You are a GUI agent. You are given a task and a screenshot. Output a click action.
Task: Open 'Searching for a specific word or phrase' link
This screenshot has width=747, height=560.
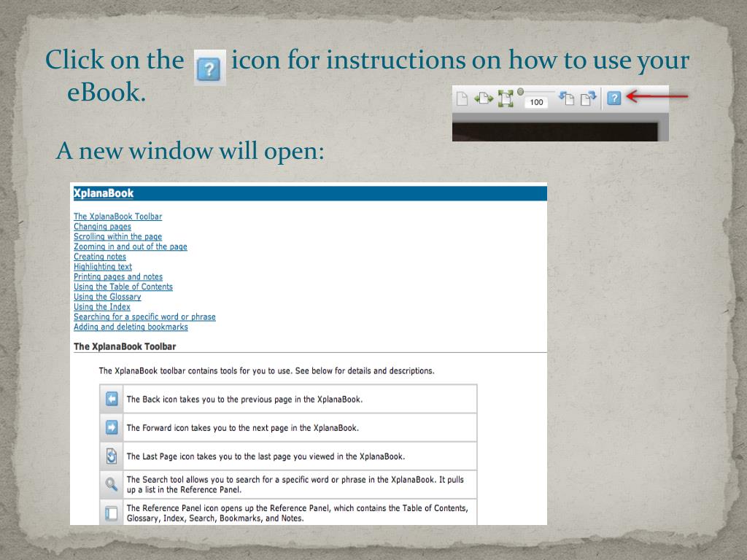[145, 316]
